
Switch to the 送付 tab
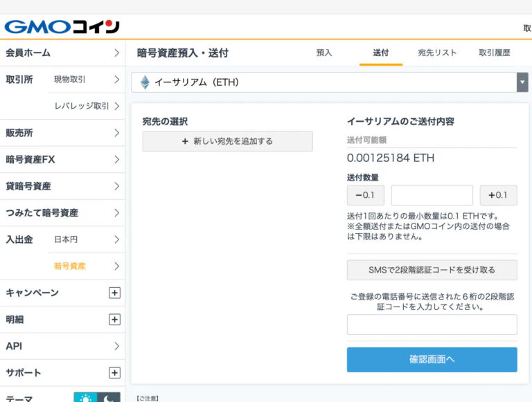(x=381, y=53)
